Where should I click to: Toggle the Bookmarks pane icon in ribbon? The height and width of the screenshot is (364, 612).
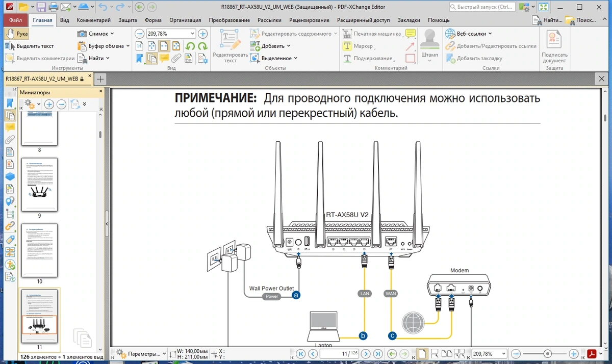[x=140, y=58]
